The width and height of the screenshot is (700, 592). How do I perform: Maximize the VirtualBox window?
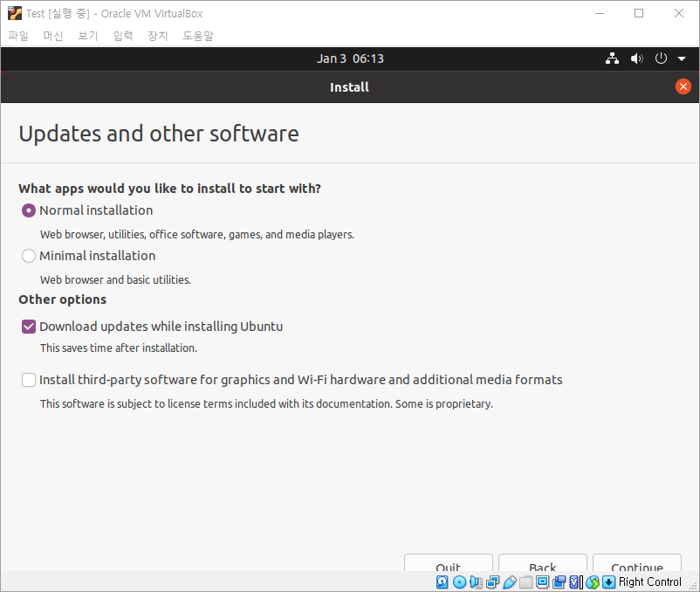click(639, 13)
